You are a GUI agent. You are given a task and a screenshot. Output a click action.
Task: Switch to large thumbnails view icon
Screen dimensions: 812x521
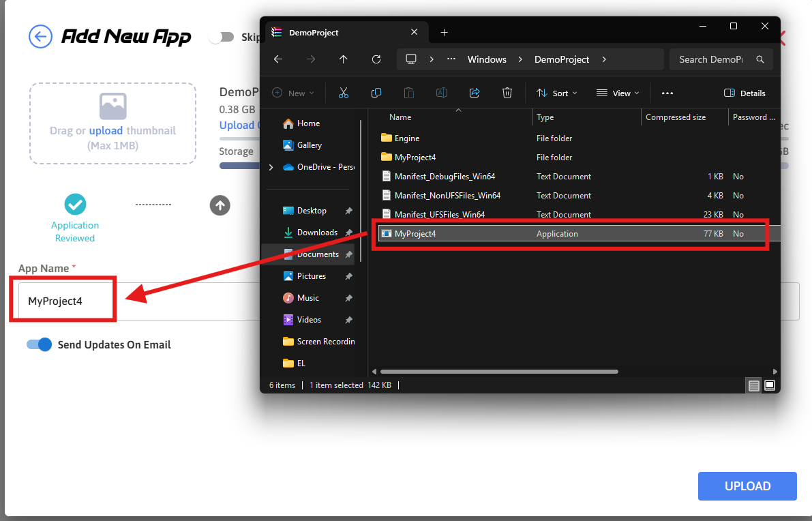[770, 385]
